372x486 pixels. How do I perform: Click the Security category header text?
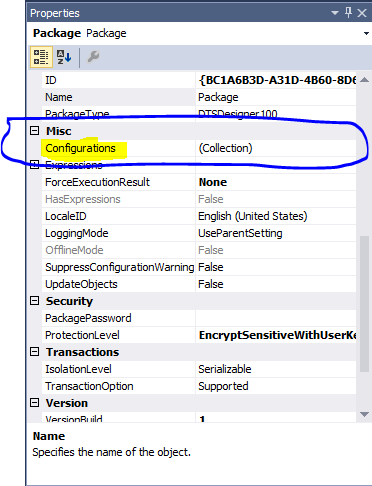coord(69,301)
